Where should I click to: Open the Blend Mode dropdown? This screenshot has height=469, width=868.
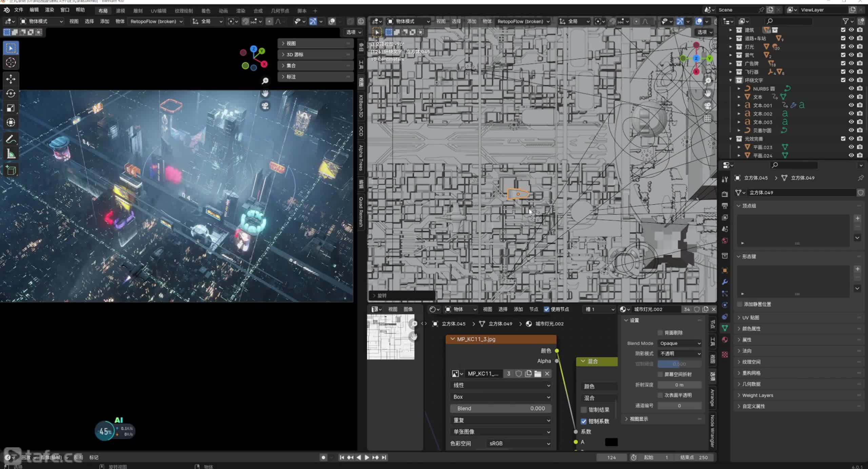coord(679,343)
